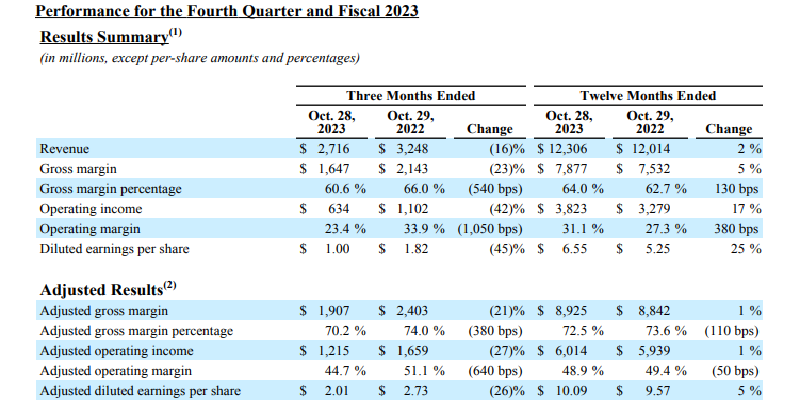Click the Results Summary heading

[x=102, y=37]
